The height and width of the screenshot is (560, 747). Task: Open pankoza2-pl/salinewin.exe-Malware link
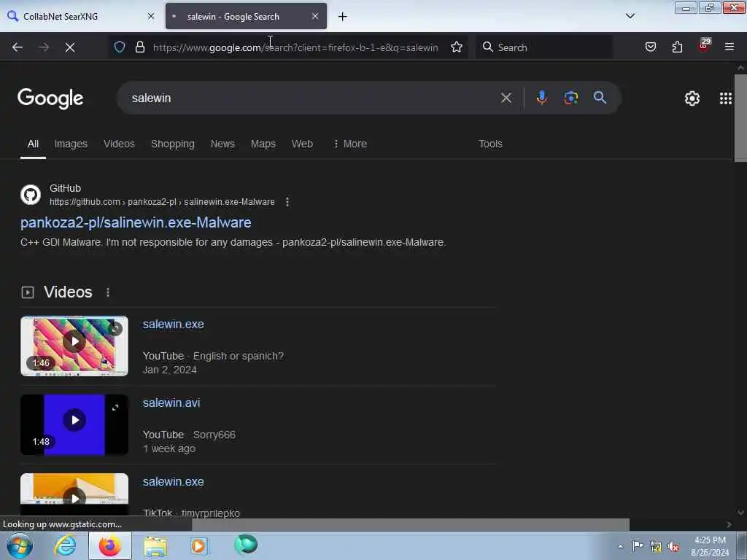(136, 222)
